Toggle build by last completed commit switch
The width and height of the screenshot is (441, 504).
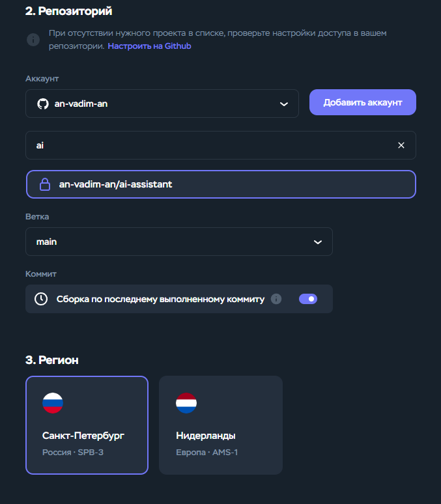click(x=308, y=299)
